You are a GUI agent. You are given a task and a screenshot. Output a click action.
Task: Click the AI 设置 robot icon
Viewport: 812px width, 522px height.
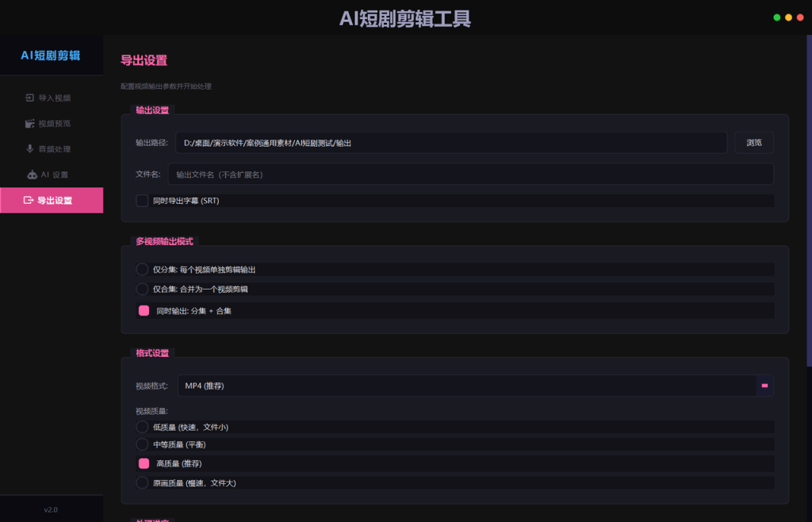32,175
